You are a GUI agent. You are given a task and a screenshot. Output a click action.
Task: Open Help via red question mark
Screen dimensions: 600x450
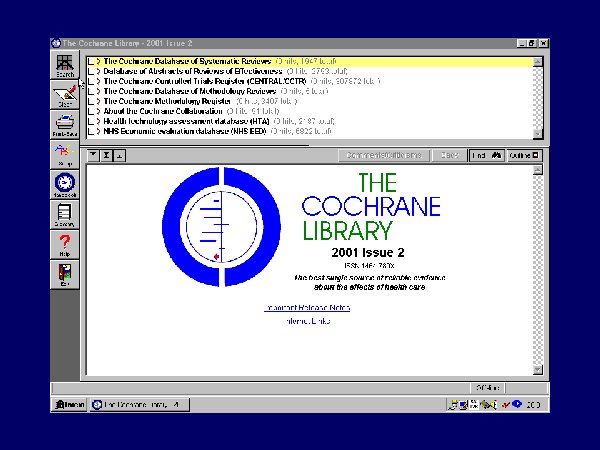pyautogui.click(x=65, y=245)
